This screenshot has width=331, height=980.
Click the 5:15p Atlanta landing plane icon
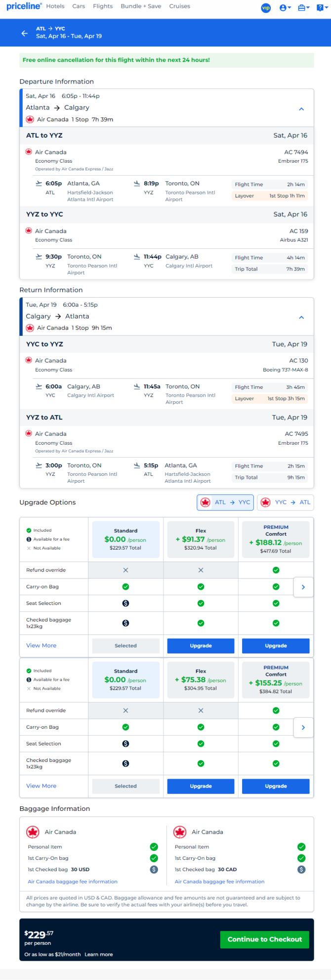137,466
